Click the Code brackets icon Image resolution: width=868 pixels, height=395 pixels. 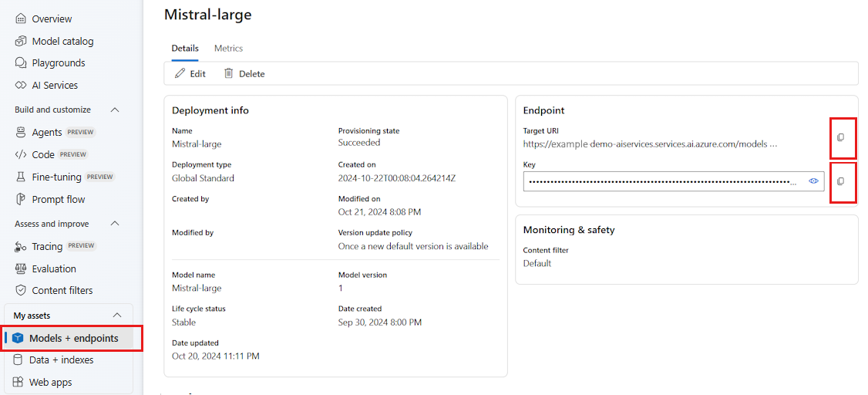pyautogui.click(x=21, y=154)
